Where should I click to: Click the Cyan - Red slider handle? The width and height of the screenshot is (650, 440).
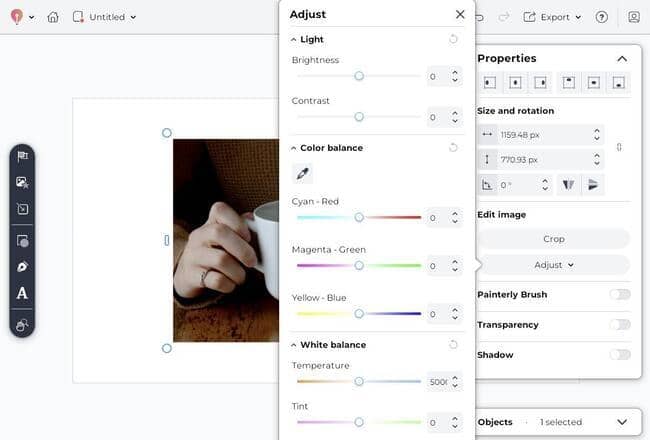point(359,217)
